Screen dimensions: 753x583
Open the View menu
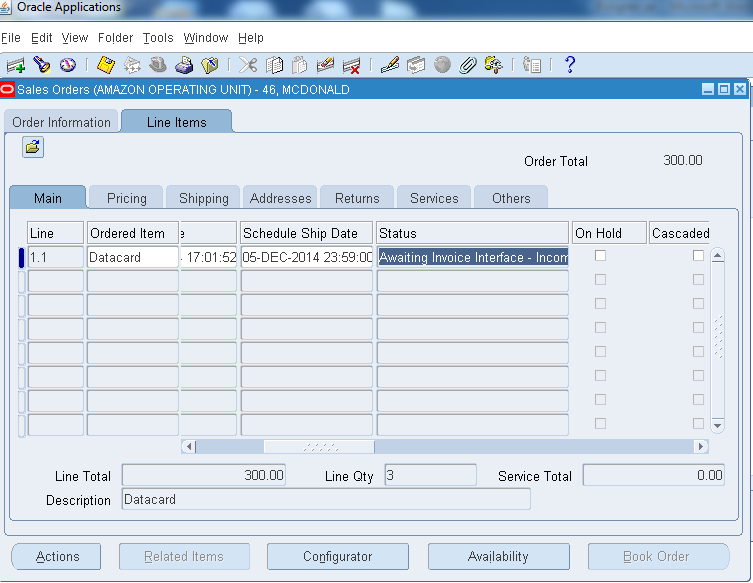[75, 38]
